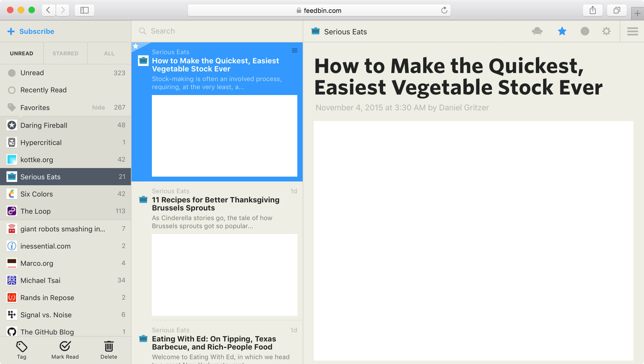
Task: Click the Signal vs. Noise icon
Action: click(12, 315)
